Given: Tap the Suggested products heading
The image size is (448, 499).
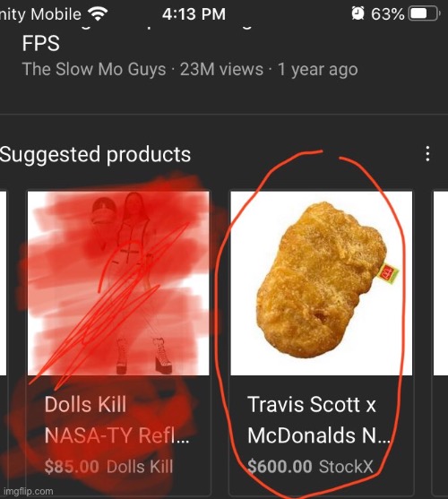Looking at the screenshot, I should pos(95,154).
